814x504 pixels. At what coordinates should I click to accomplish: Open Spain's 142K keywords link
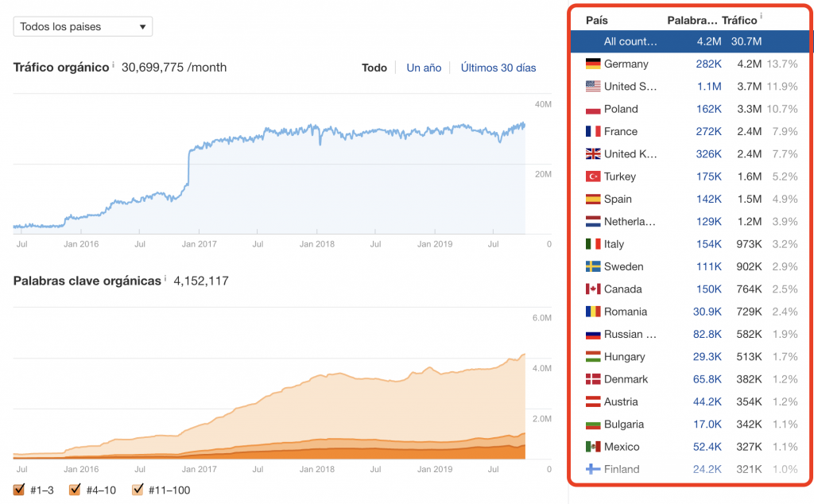tap(708, 199)
